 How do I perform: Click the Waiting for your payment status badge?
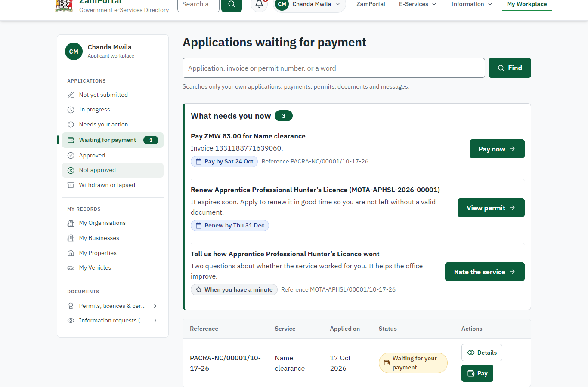pyautogui.click(x=413, y=363)
